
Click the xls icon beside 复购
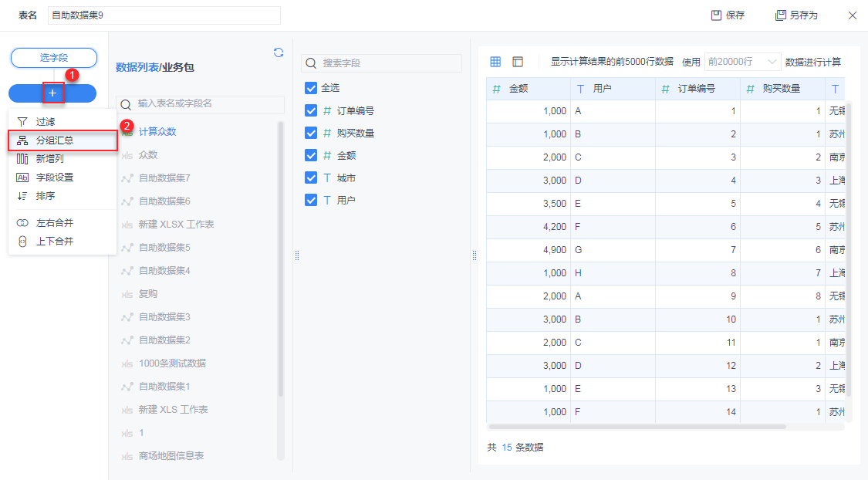click(x=127, y=294)
